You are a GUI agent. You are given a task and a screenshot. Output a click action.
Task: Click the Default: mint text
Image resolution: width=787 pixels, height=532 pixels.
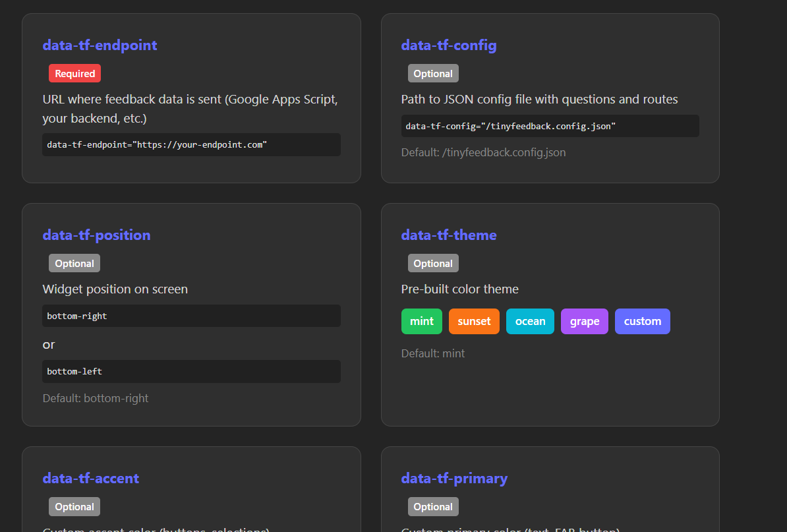(432, 353)
